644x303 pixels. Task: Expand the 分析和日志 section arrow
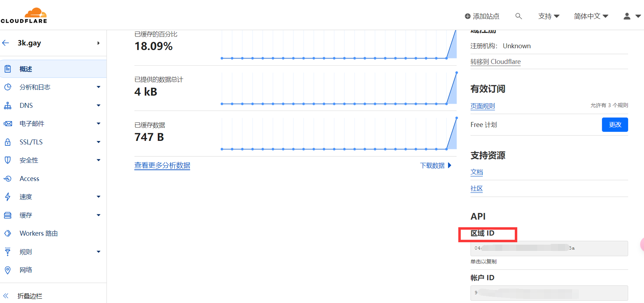click(x=99, y=87)
